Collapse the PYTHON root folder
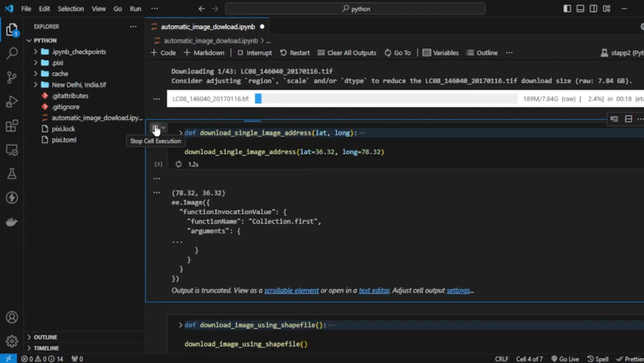Viewport: 644px width, 363px height. coord(45,40)
